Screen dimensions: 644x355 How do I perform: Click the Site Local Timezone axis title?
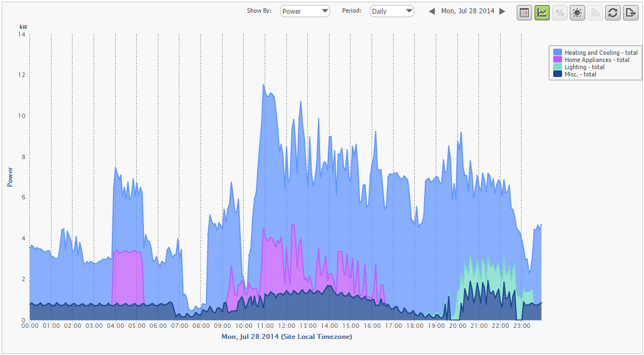point(286,337)
